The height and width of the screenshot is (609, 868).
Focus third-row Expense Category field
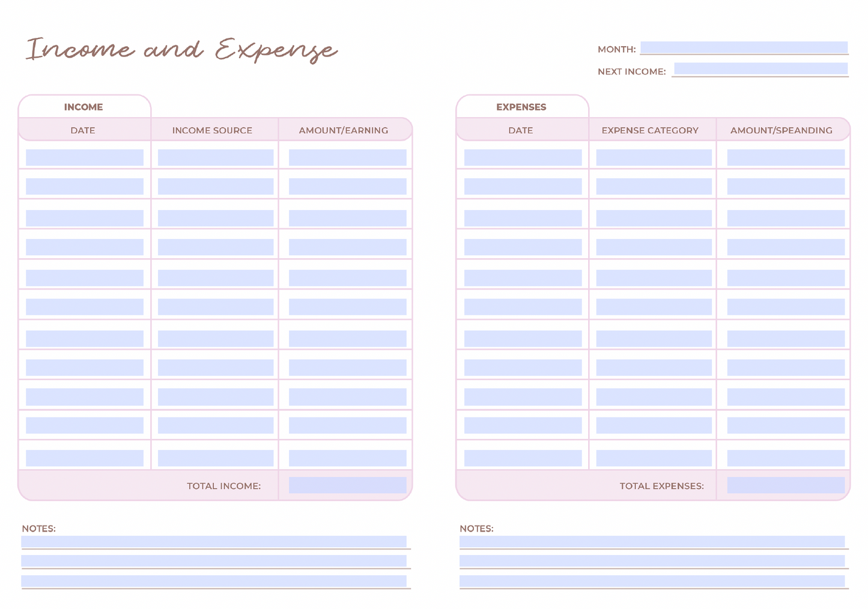[654, 218]
